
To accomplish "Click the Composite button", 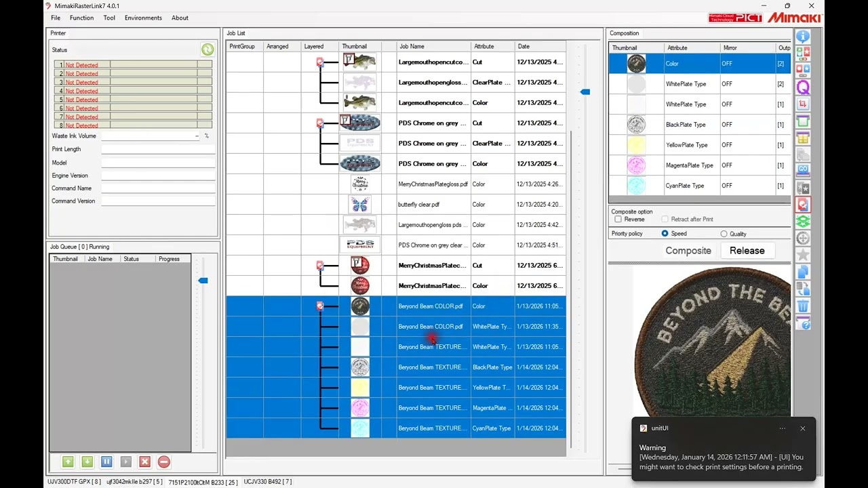I will click(688, 250).
